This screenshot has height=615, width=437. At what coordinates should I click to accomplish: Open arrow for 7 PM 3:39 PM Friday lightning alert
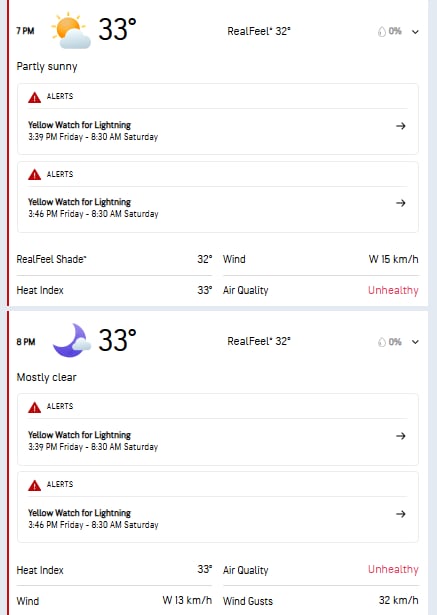(401, 126)
